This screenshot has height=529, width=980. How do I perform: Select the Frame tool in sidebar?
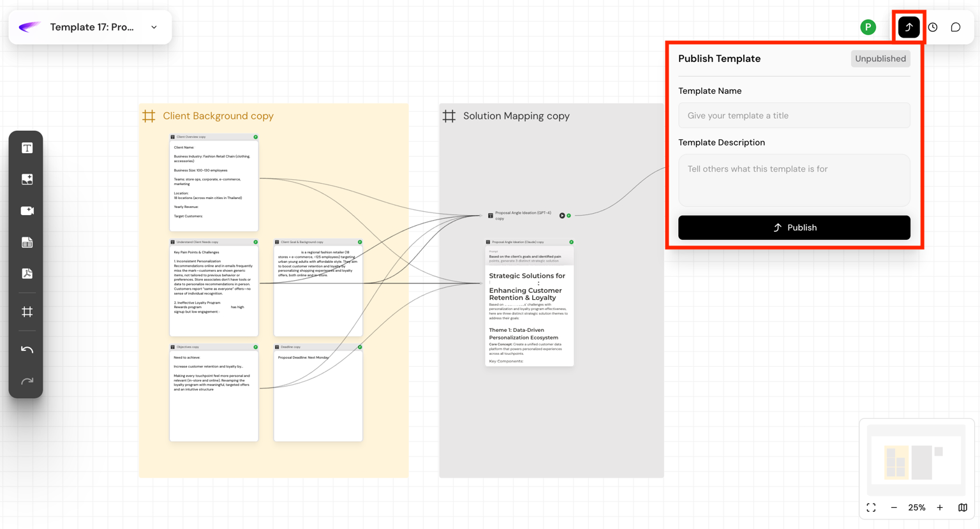point(27,312)
